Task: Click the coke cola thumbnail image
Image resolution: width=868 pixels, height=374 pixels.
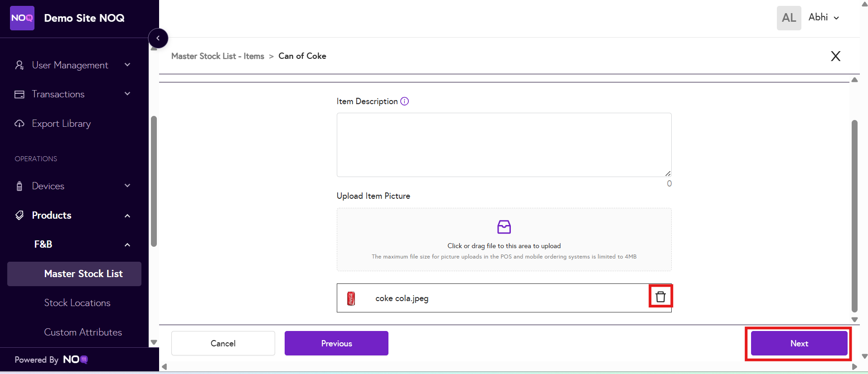Action: (x=351, y=298)
